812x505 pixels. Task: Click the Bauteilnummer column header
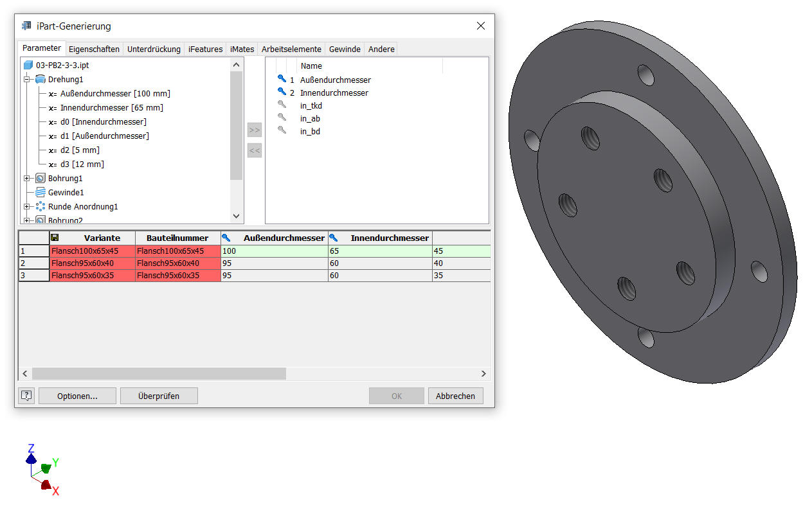pos(178,238)
